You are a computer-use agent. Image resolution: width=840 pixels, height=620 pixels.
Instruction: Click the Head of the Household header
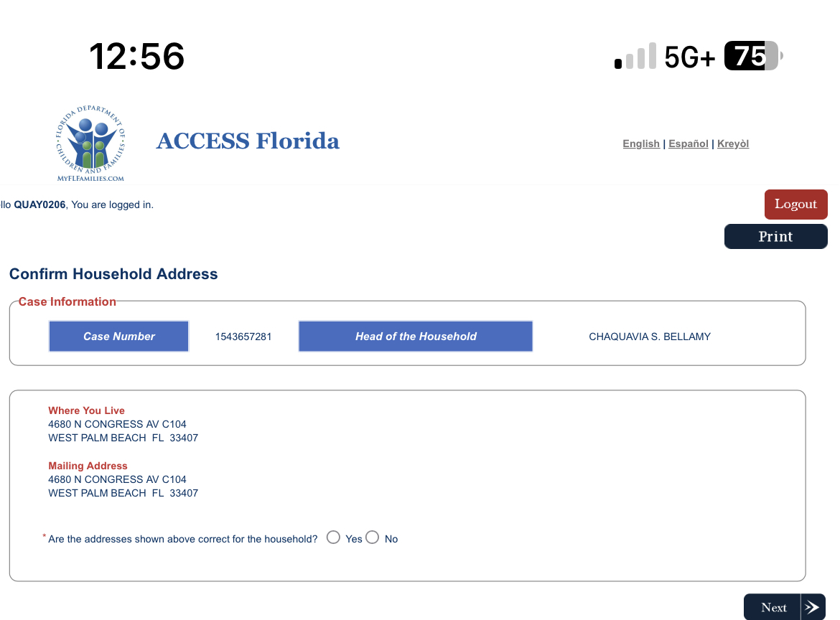pyautogui.click(x=416, y=337)
